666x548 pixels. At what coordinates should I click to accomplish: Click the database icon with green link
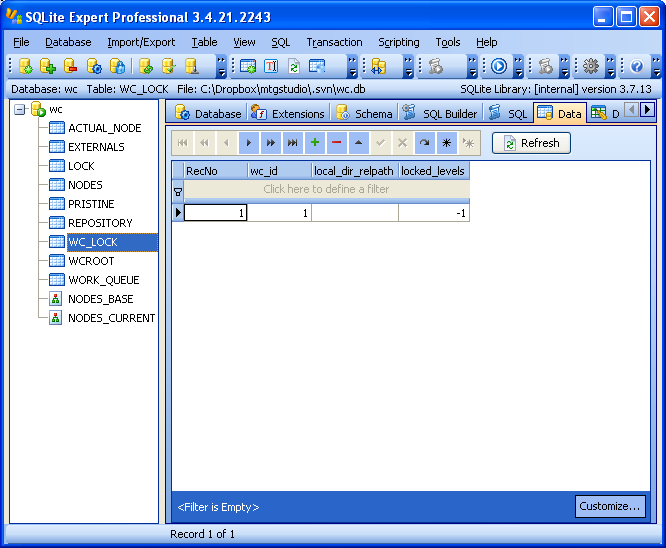pyautogui.click(x=146, y=66)
